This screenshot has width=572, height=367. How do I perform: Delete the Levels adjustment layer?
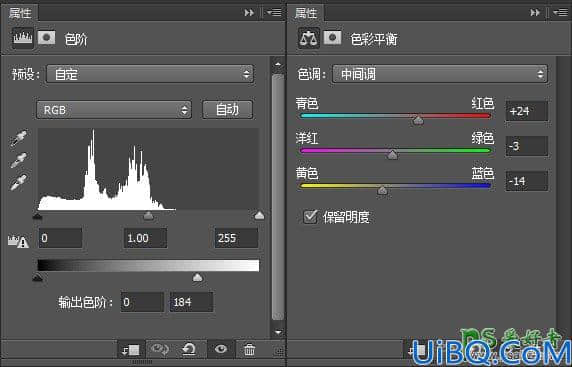click(x=250, y=349)
